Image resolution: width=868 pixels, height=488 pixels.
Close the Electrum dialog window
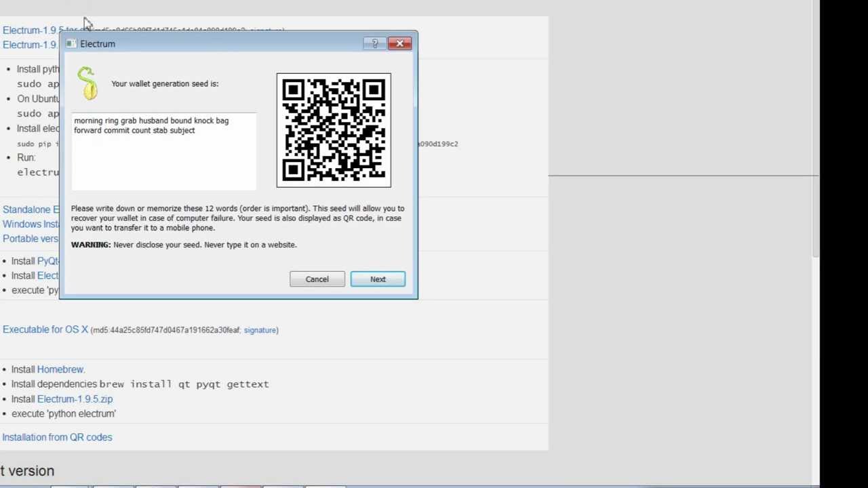tap(399, 43)
